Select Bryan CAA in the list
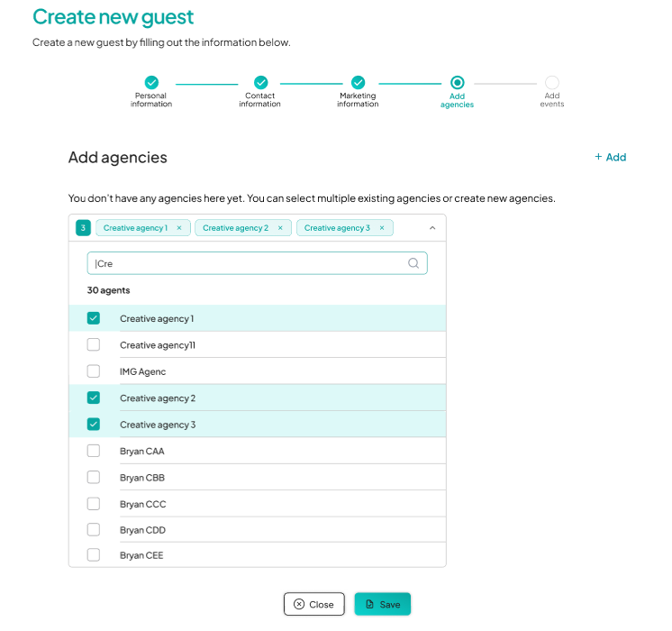 tap(257, 451)
